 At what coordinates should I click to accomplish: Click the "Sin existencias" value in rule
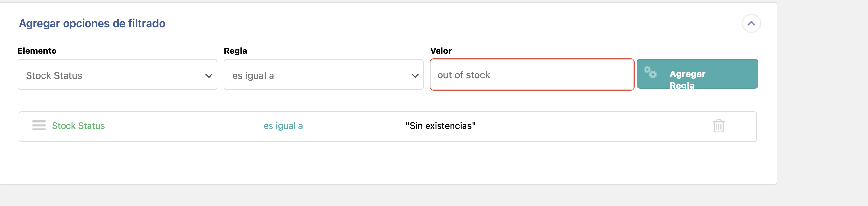point(440,126)
